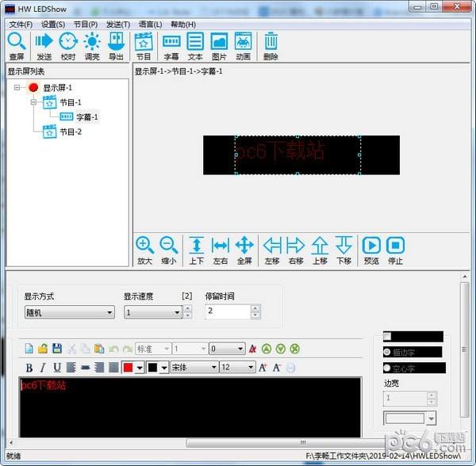Add a 字幕 subtitle item from the toolbar
Image resolution: width=476 pixels, height=466 pixels.
click(171, 45)
